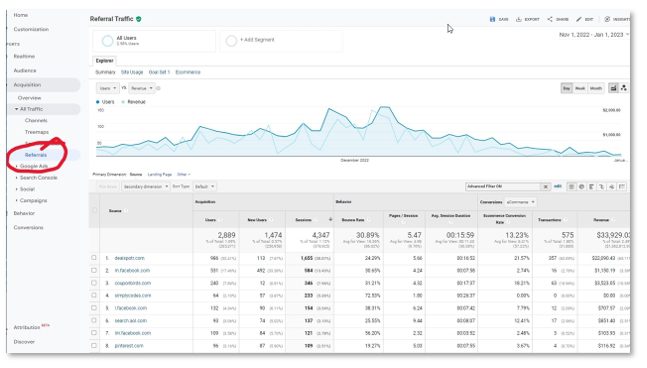Tick the select-all checkbox in table header
The image size is (647, 368).
pos(94,210)
